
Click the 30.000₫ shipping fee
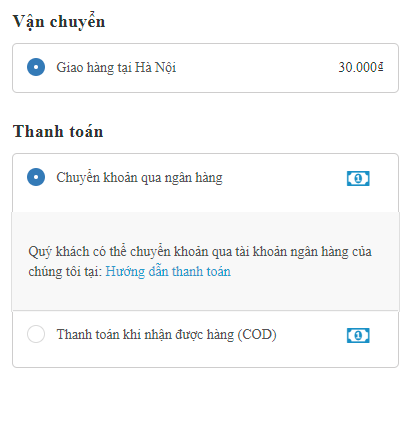[x=361, y=67]
